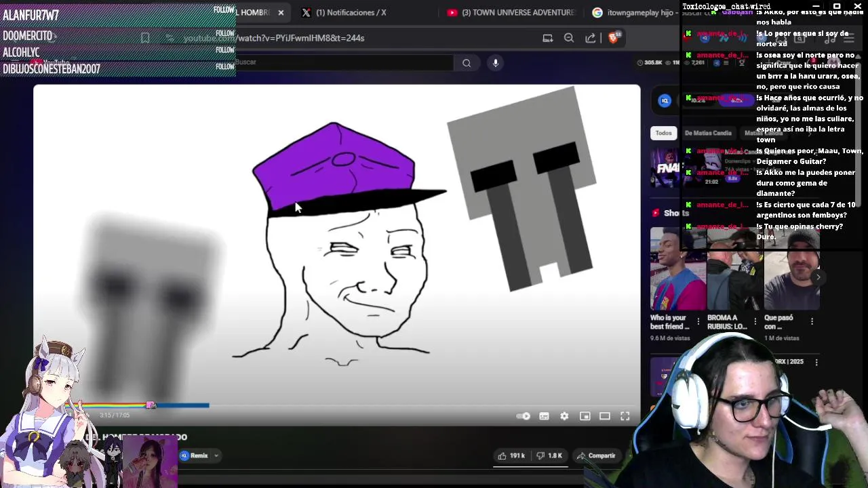Focus the Buscar search field
The width and height of the screenshot is (868, 488).
(344, 62)
